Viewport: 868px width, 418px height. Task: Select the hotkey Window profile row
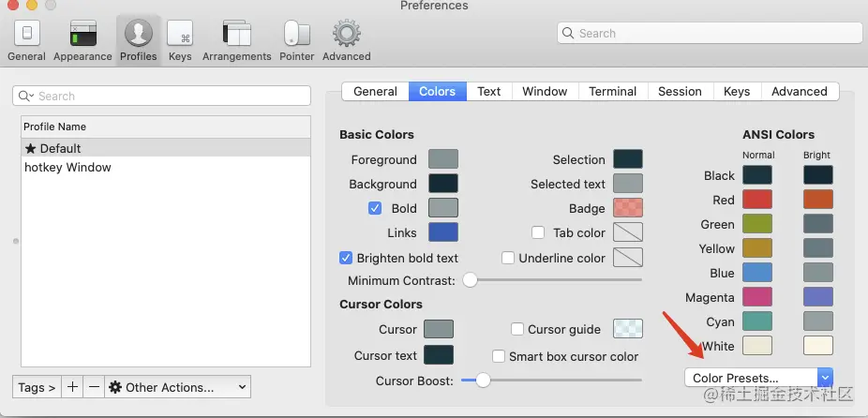tap(166, 167)
